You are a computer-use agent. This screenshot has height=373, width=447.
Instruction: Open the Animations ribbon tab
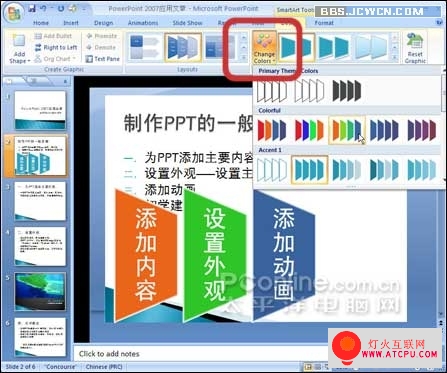pos(143,23)
